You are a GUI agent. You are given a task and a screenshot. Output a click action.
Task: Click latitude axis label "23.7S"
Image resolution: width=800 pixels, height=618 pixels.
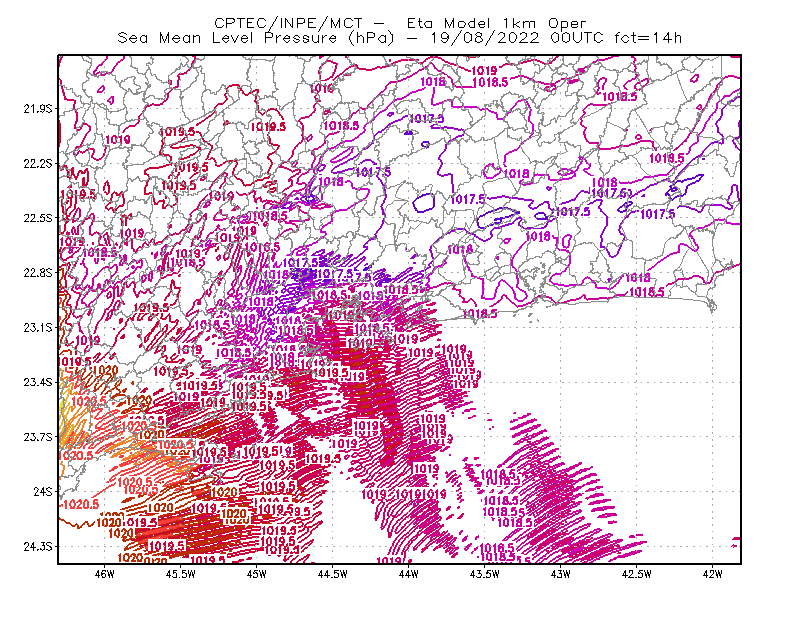[38, 437]
